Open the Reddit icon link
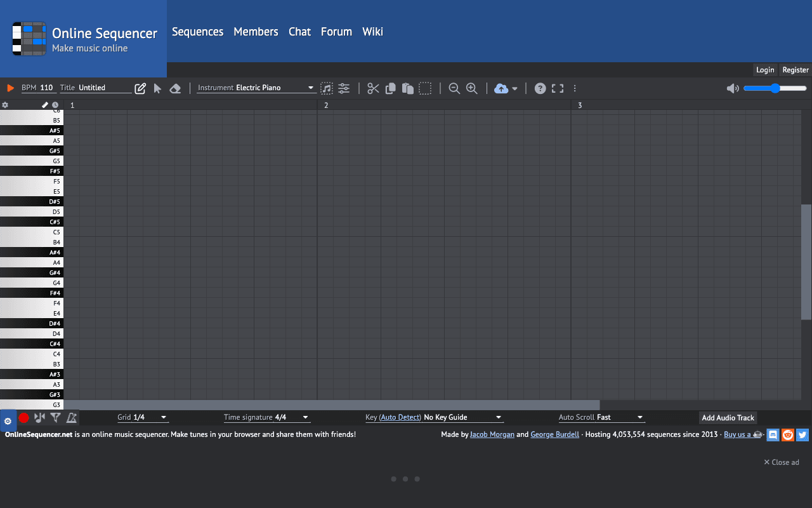Image resolution: width=812 pixels, height=508 pixels. pos(788,435)
